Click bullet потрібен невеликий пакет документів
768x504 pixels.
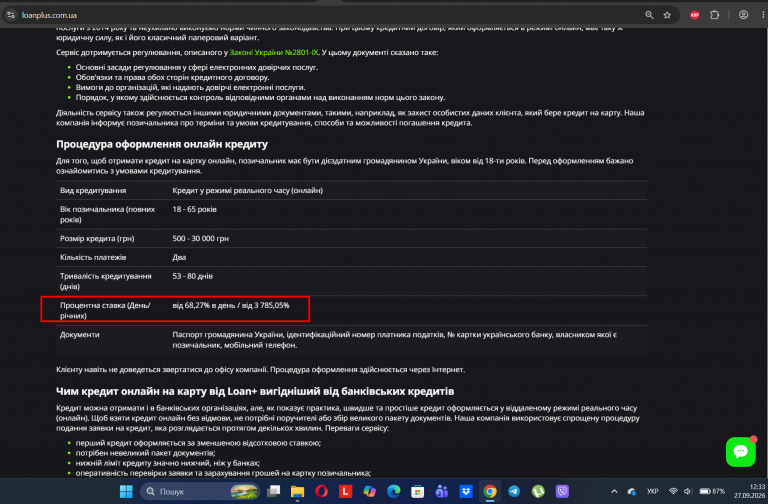[x=145, y=453]
